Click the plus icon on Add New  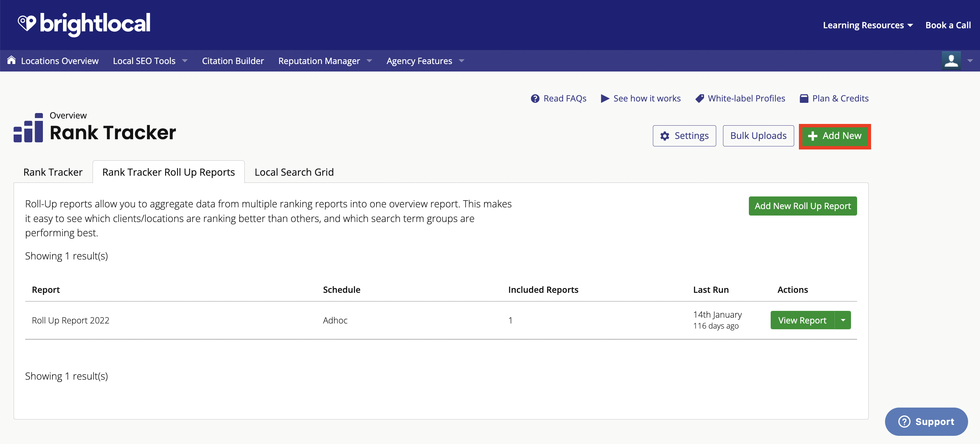[813, 136]
